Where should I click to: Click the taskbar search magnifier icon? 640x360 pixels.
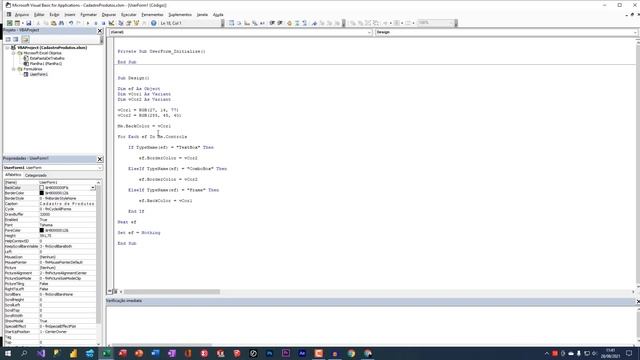pos(24,353)
